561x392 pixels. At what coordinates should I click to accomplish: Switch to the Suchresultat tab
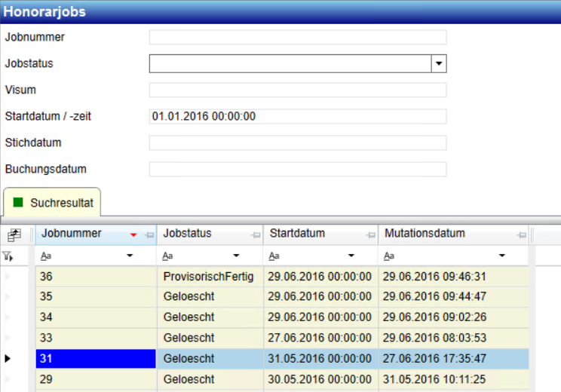52,203
